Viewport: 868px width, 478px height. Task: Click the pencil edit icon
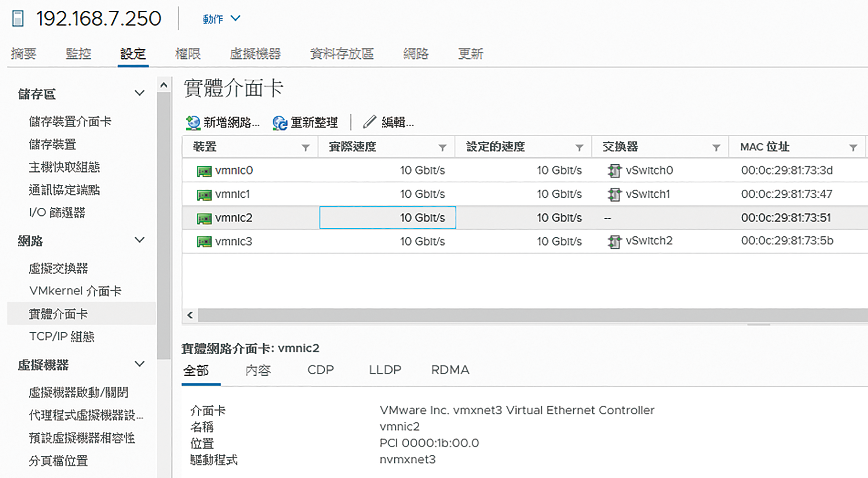click(x=370, y=122)
